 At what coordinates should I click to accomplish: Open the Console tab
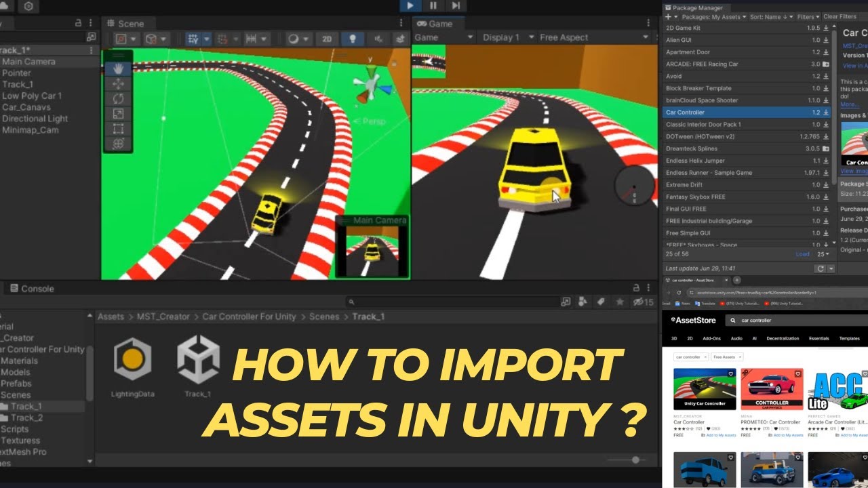click(31, 289)
